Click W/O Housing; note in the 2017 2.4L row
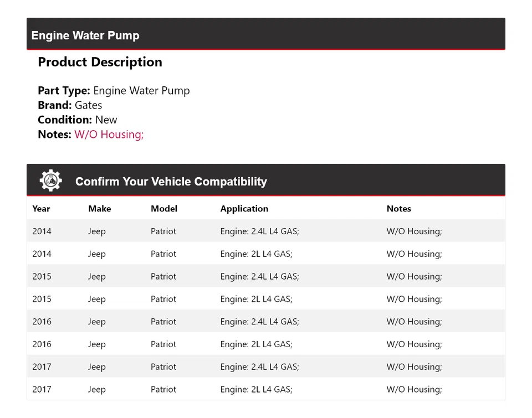 (x=414, y=367)
